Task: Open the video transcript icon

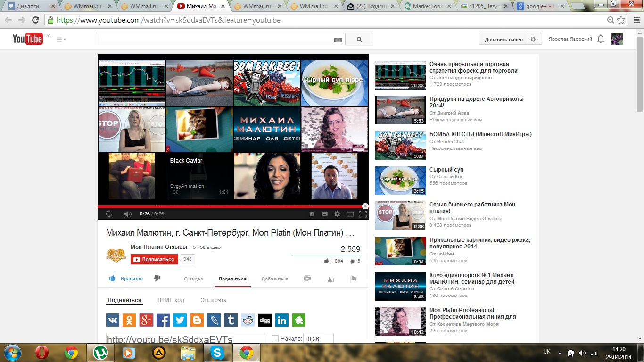Action: (307, 279)
